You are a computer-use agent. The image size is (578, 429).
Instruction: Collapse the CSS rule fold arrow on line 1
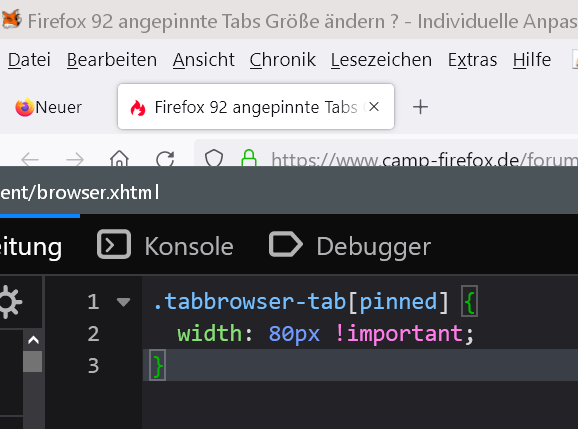coord(123,302)
